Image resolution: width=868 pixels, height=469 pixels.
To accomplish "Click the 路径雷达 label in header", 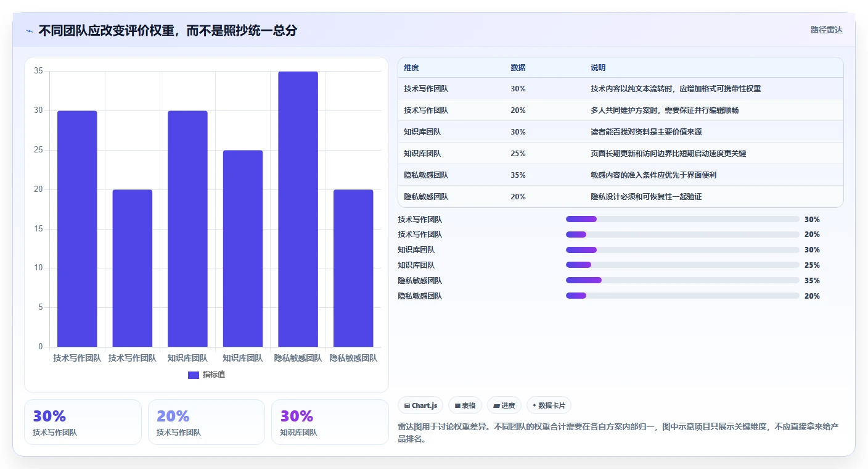I will coord(826,30).
